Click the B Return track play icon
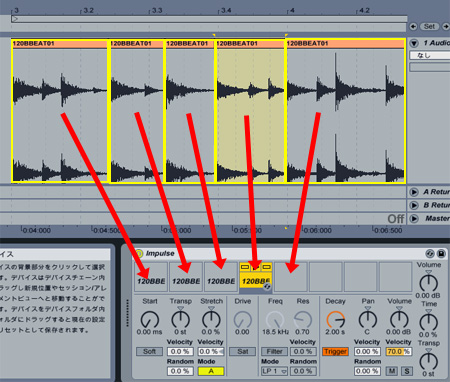The image size is (450, 382). 414,205
